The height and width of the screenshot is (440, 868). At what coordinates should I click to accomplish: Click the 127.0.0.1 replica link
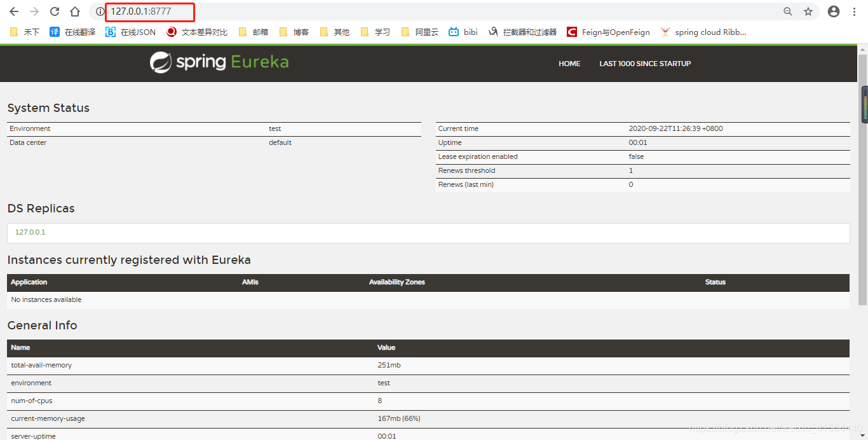point(30,231)
